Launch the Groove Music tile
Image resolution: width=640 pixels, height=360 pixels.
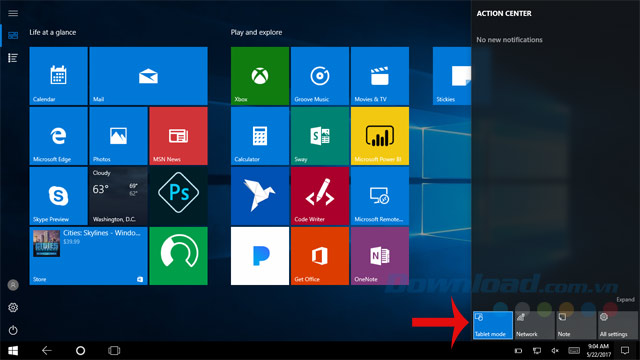(320, 76)
